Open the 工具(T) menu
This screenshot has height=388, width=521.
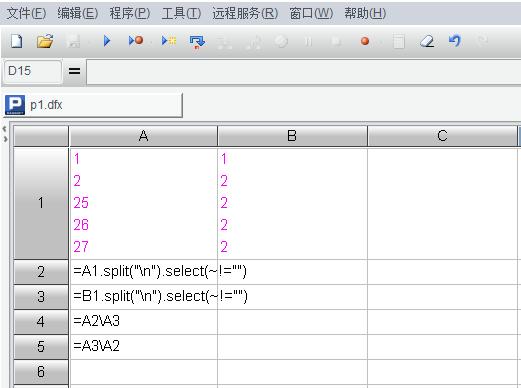click(x=181, y=13)
